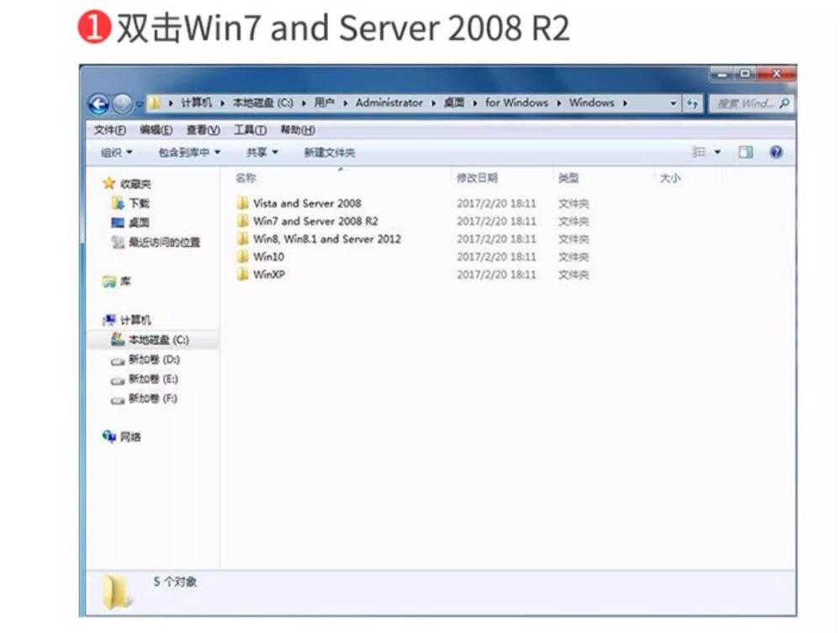This screenshot has width=840, height=633.
Task: Open the 包含到库中 dropdown
Action: tap(189, 153)
